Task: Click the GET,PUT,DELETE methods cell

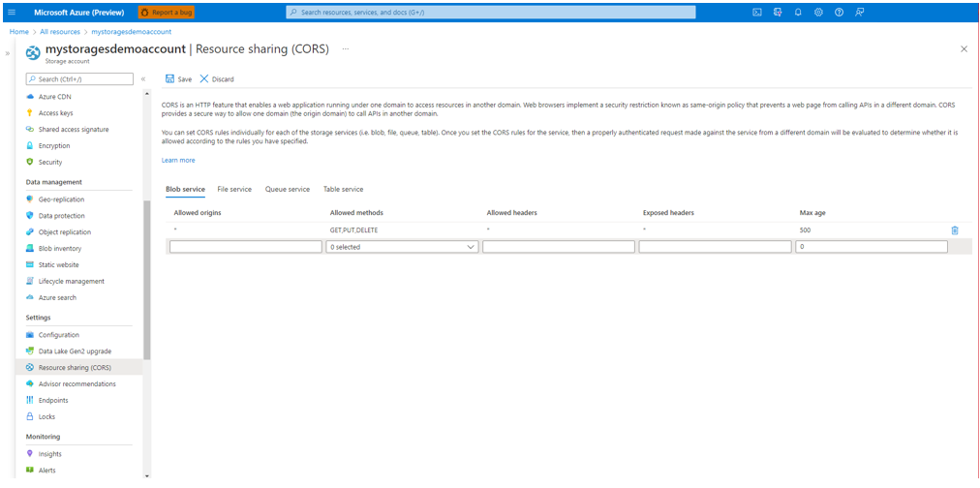Action: click(353, 229)
